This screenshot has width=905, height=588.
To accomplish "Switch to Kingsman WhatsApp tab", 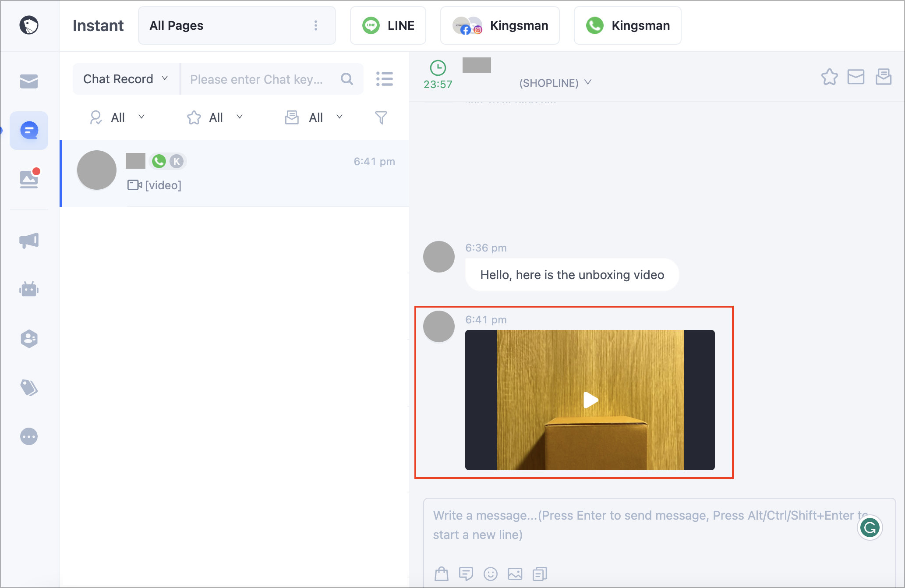I will pyautogui.click(x=628, y=25).
